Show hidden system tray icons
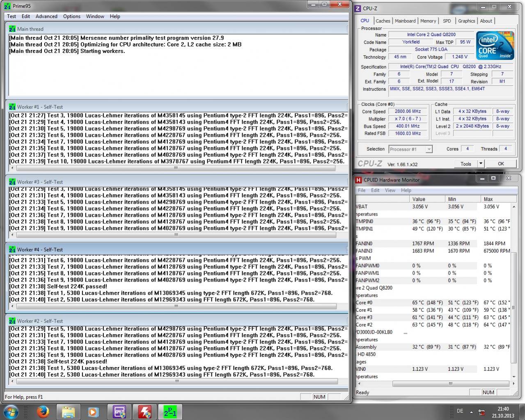The width and height of the screenshot is (525, 420). tap(471, 412)
